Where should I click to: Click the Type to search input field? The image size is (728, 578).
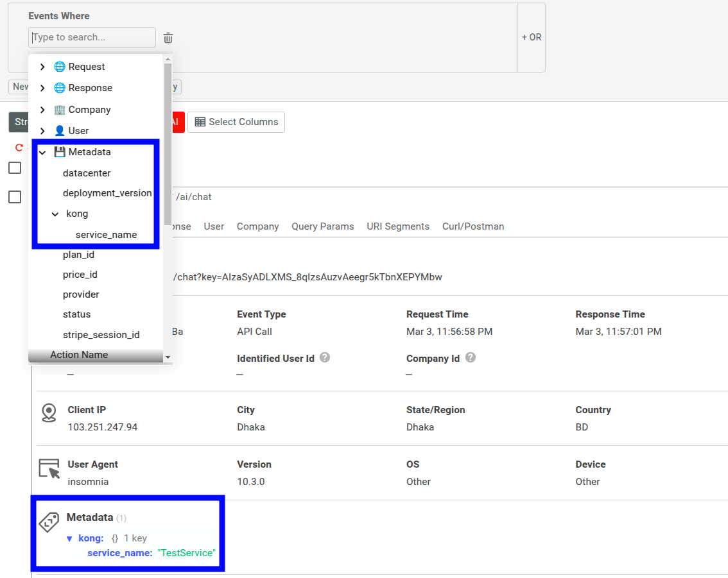(92, 37)
